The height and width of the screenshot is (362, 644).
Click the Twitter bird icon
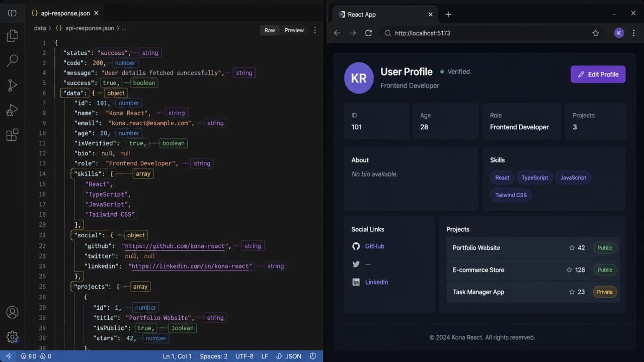[356, 264]
